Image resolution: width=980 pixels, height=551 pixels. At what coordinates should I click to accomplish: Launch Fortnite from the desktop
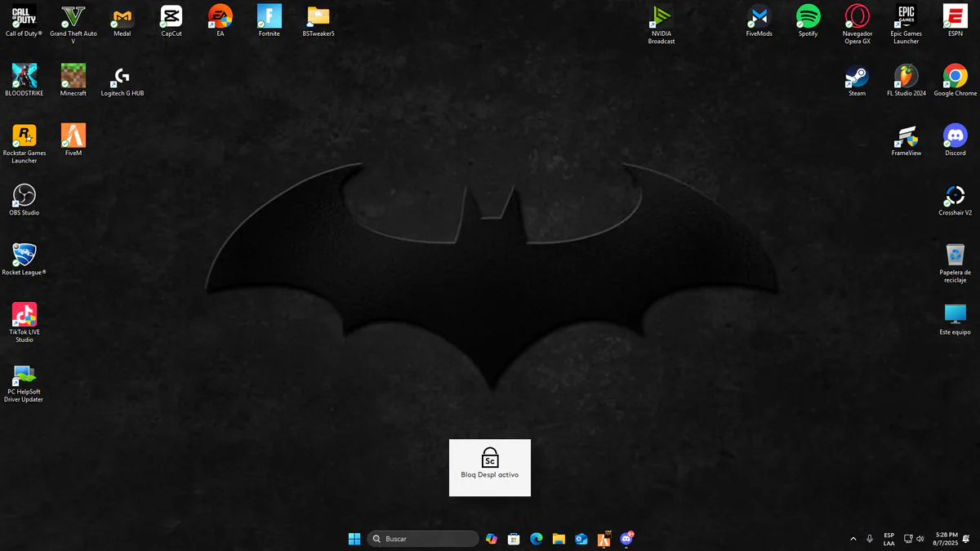tap(269, 20)
